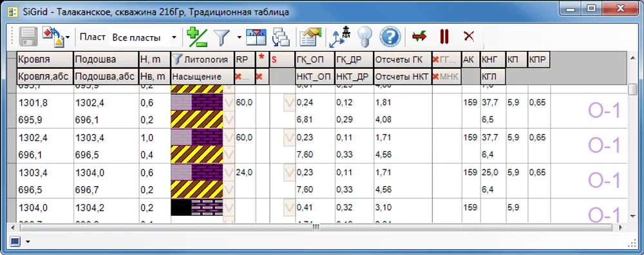Click the КГЛ column header
This screenshot has height=255, width=644.
493,77
